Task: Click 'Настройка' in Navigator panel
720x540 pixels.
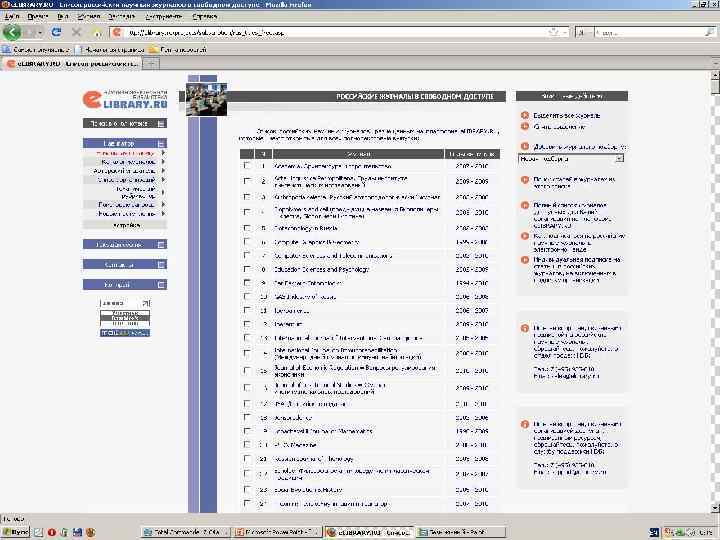Action: 125,225
